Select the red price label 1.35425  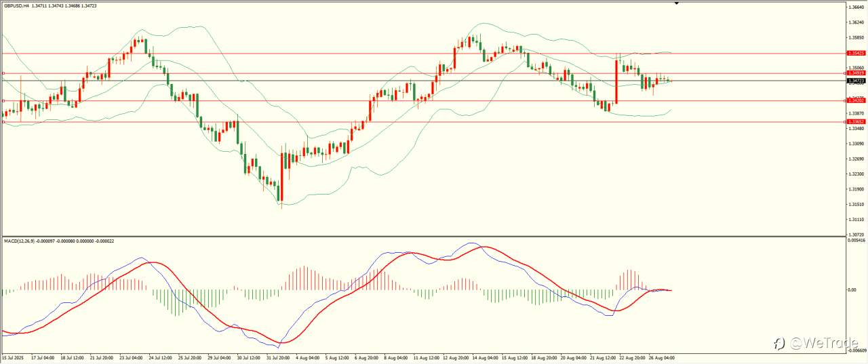pyautogui.click(x=855, y=53)
